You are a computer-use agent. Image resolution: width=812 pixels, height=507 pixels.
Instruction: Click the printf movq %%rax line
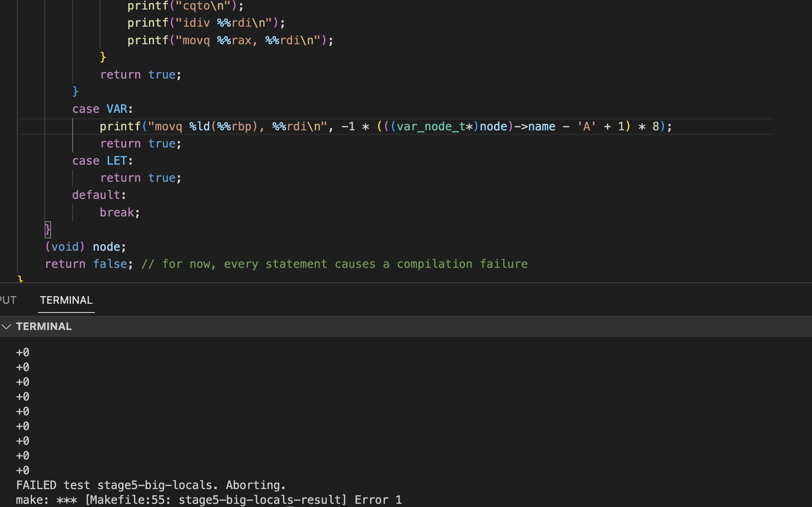click(x=230, y=40)
